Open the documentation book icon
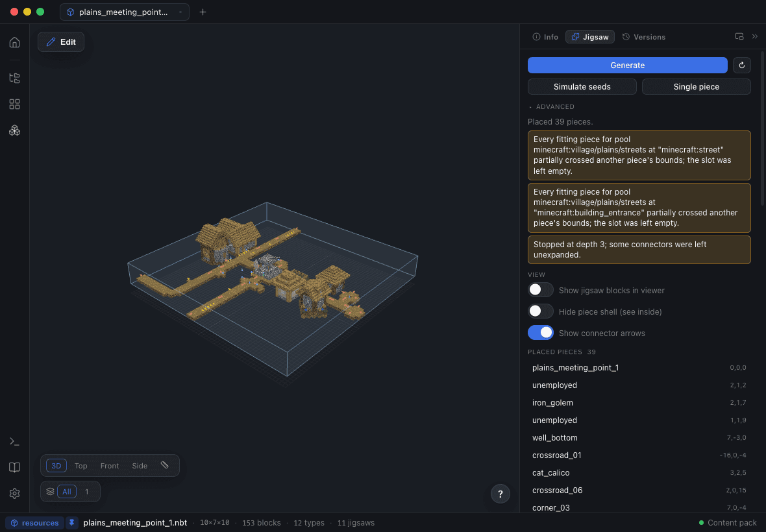Screen dimensions: 766x532 click(x=15, y=468)
